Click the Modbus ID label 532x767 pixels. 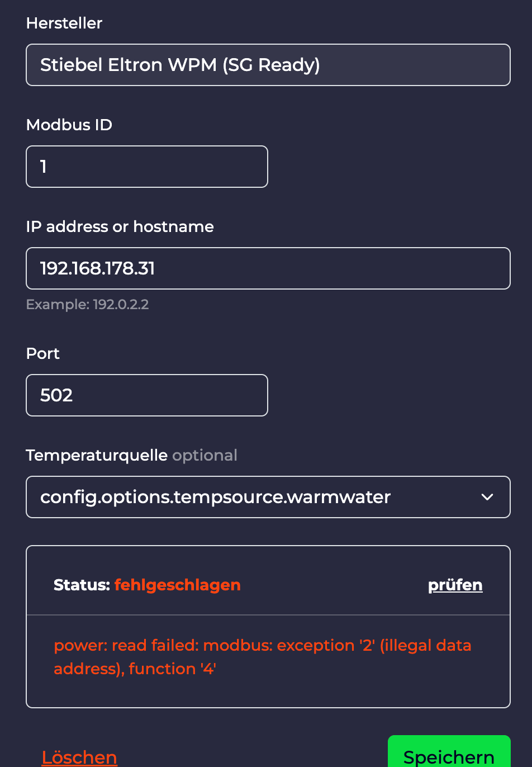click(x=69, y=125)
